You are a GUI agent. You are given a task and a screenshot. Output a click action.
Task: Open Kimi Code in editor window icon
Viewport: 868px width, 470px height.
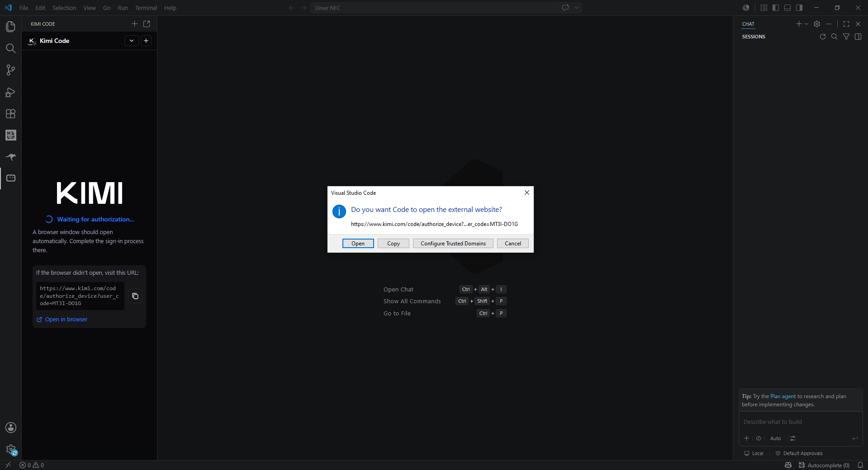coord(147,24)
